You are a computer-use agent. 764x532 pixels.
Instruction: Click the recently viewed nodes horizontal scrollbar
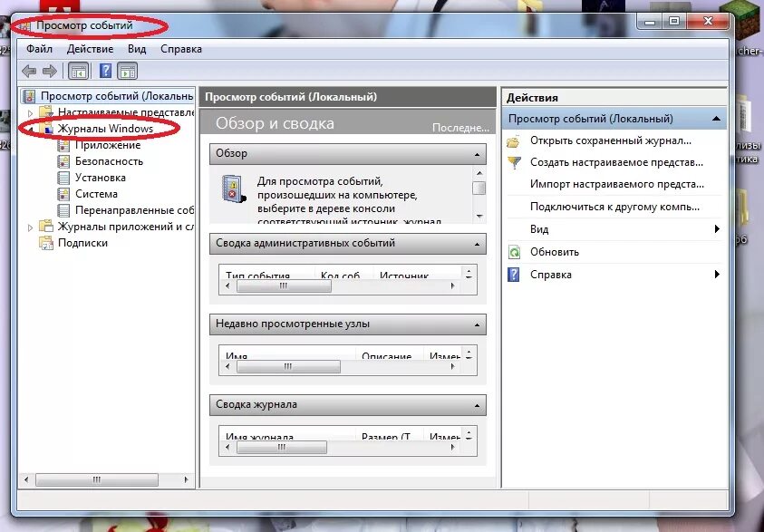click(x=288, y=366)
